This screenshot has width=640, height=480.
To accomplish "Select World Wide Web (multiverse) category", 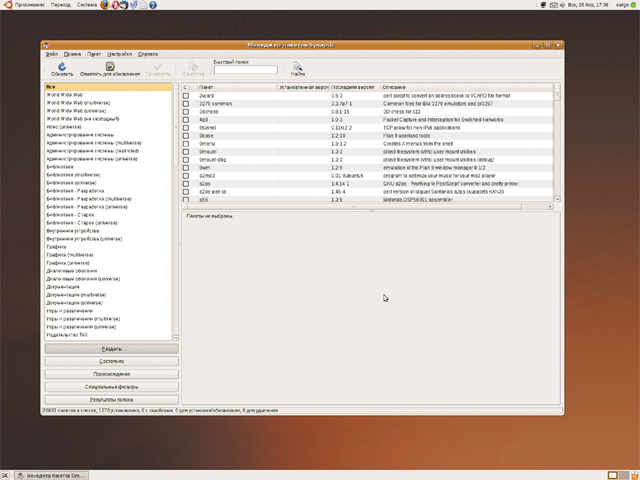I will 108,103.
